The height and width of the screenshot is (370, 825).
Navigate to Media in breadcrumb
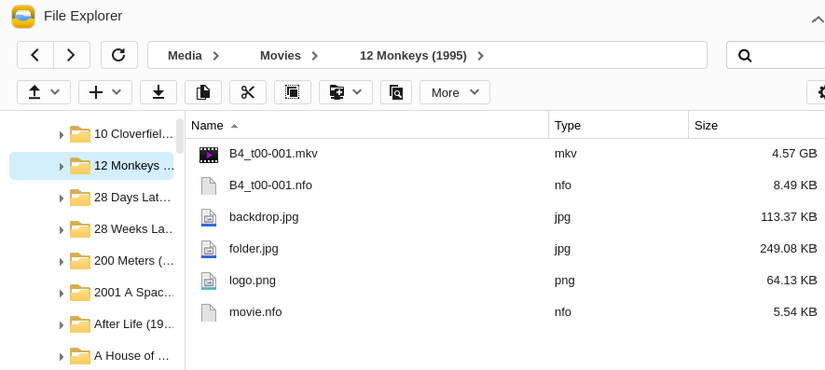(185, 56)
